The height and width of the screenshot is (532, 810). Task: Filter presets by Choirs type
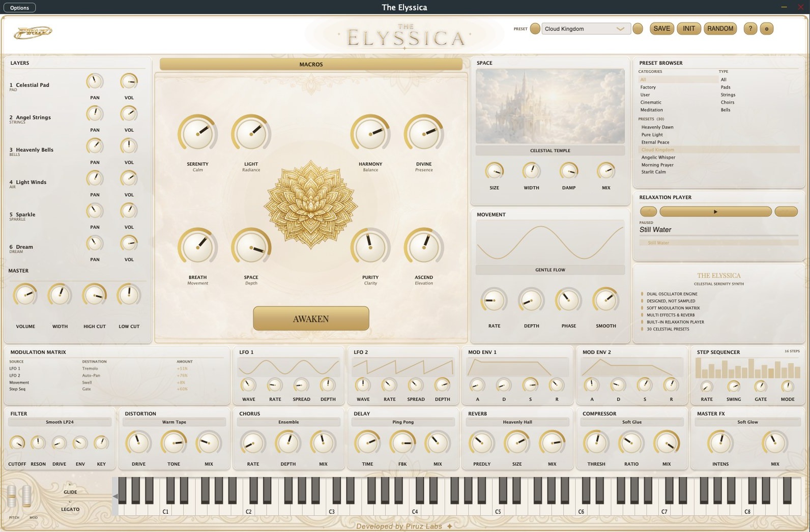pyautogui.click(x=728, y=102)
